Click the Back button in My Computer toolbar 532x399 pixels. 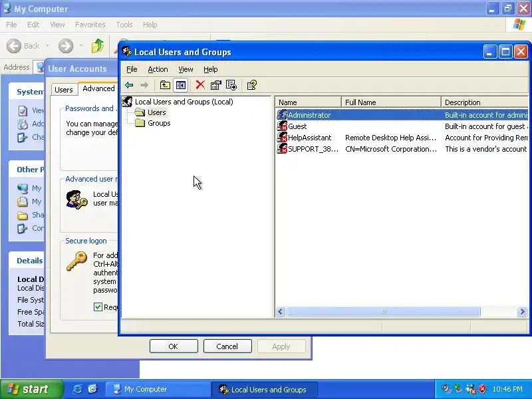point(23,46)
